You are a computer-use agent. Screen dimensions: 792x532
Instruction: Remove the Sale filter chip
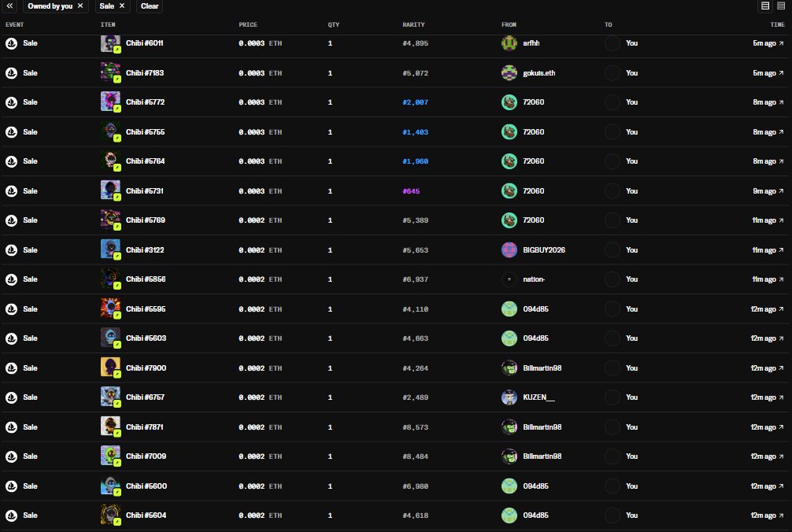(x=122, y=6)
